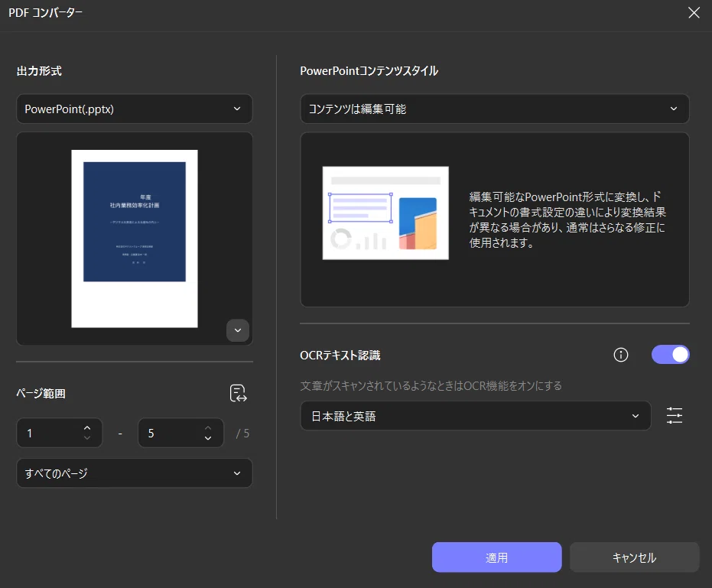Toggle the OCRテキスト認識 switch off
Viewport: 712px width, 588px height.
tap(670, 355)
